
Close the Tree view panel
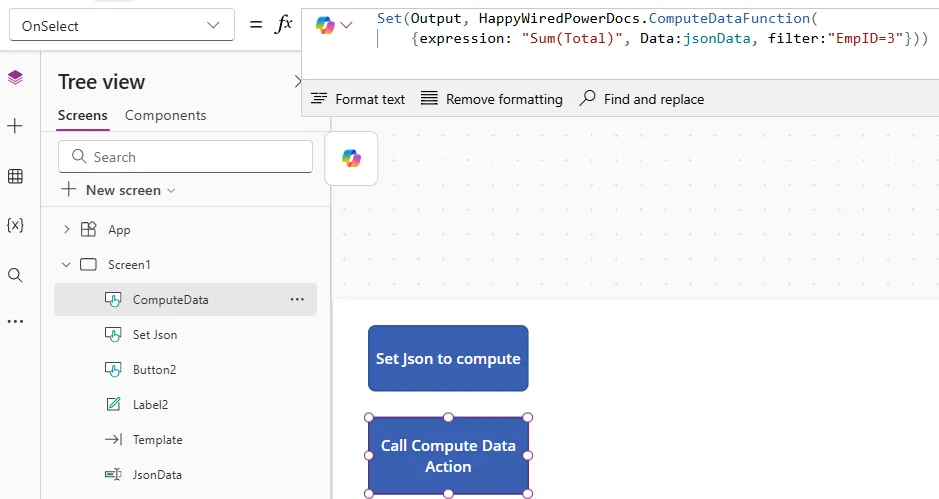[298, 81]
